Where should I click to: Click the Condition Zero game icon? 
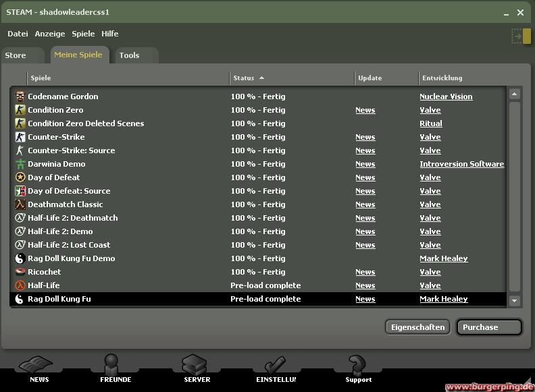click(20, 110)
